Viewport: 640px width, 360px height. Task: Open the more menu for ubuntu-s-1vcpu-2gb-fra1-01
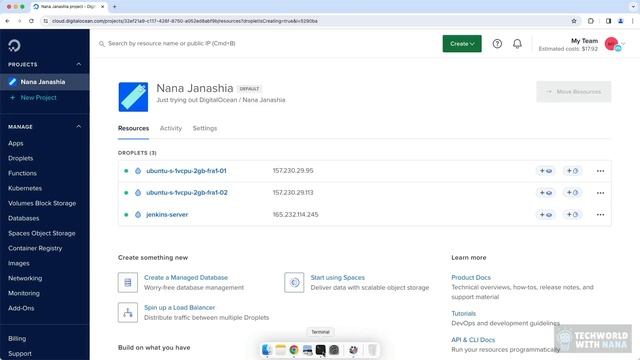coord(600,171)
